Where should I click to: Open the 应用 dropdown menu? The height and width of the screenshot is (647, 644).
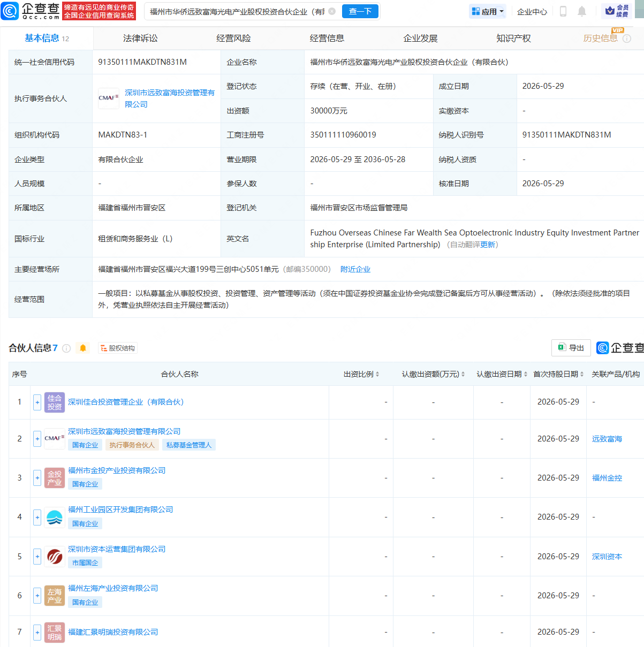tap(488, 11)
